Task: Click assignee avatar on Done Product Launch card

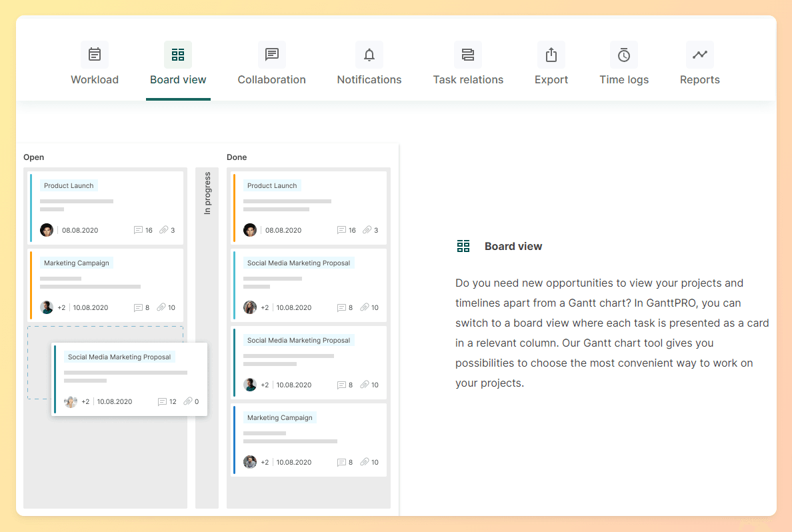Action: (x=250, y=230)
